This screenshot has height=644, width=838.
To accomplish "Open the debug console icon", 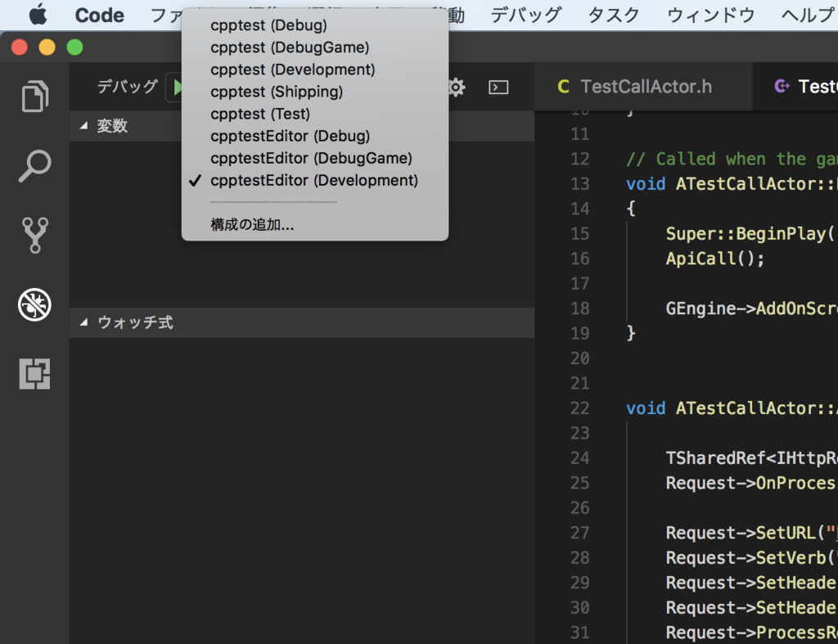I will pyautogui.click(x=498, y=87).
